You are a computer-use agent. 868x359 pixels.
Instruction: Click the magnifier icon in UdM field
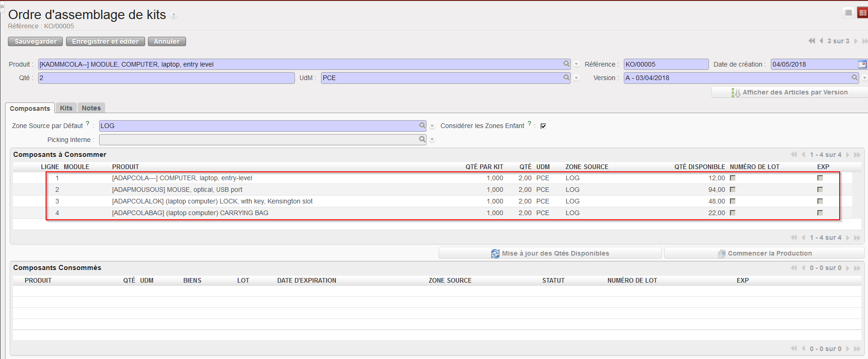566,78
